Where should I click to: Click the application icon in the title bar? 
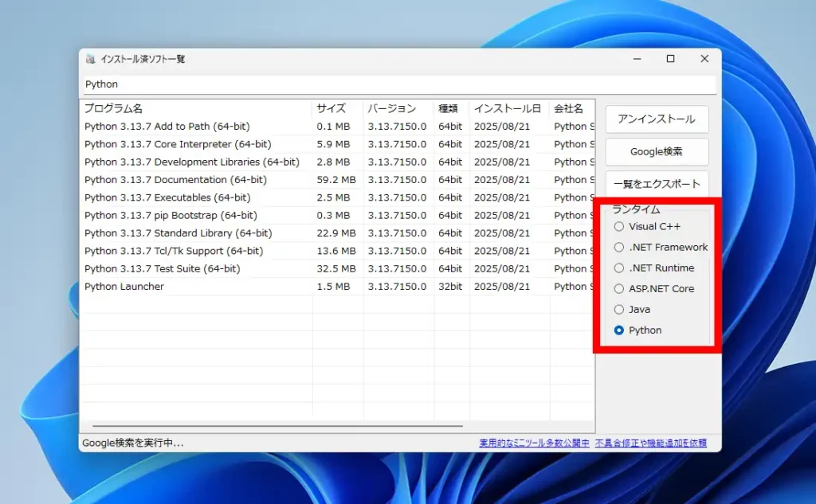tap(89, 58)
